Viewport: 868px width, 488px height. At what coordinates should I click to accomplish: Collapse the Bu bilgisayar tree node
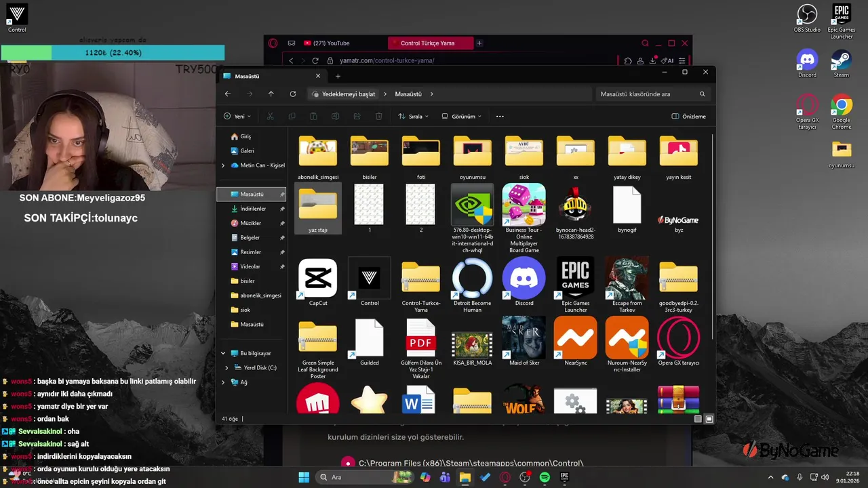click(223, 353)
